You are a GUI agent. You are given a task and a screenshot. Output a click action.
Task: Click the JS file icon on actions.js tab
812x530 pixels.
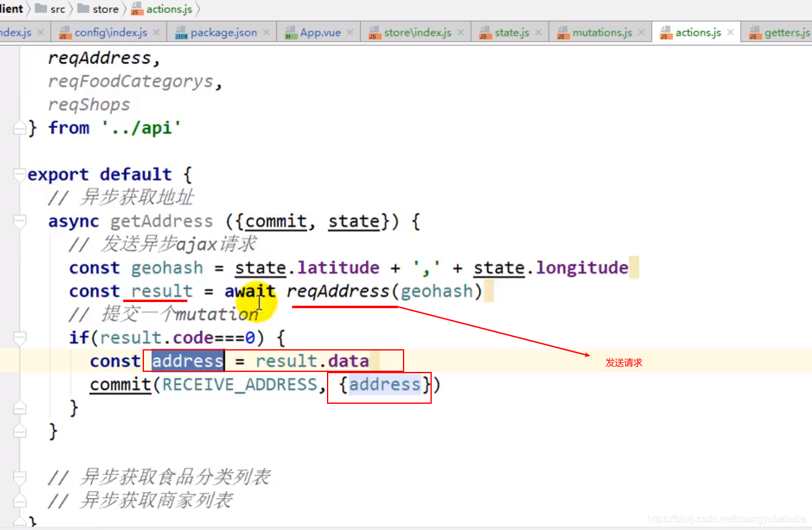click(666, 33)
